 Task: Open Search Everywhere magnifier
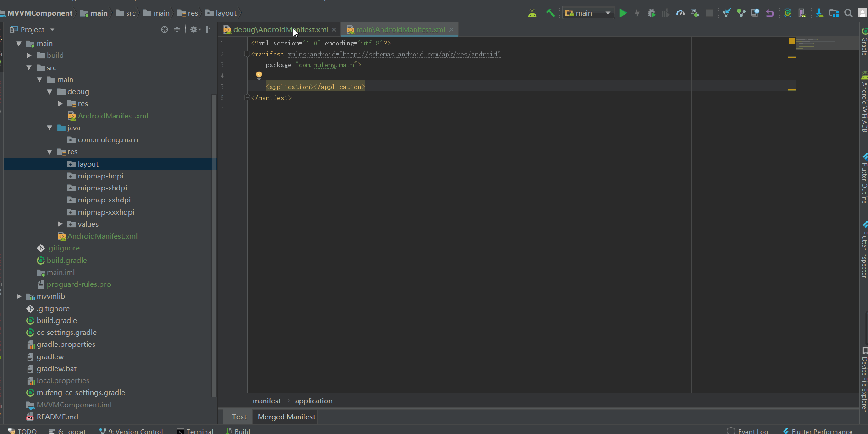click(x=849, y=13)
